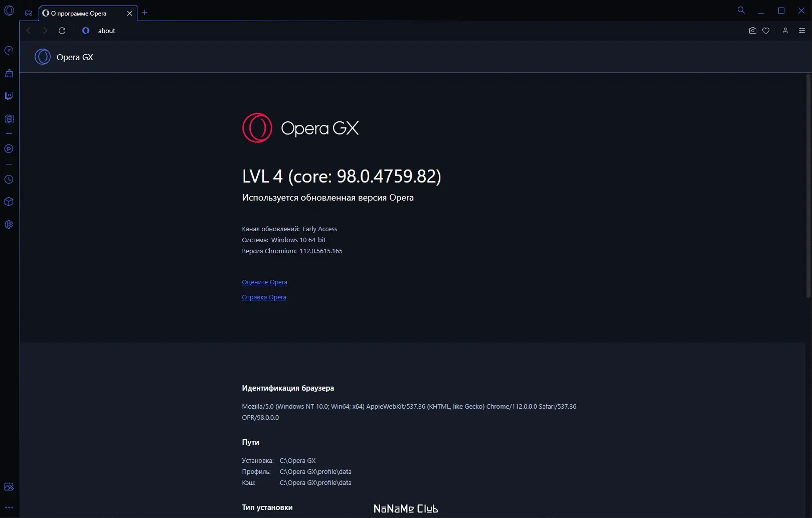Image resolution: width=812 pixels, height=518 pixels.
Task: Click the "LVL 4 (core: 98.0.4759.82)" version heading
Action: pyautogui.click(x=342, y=176)
